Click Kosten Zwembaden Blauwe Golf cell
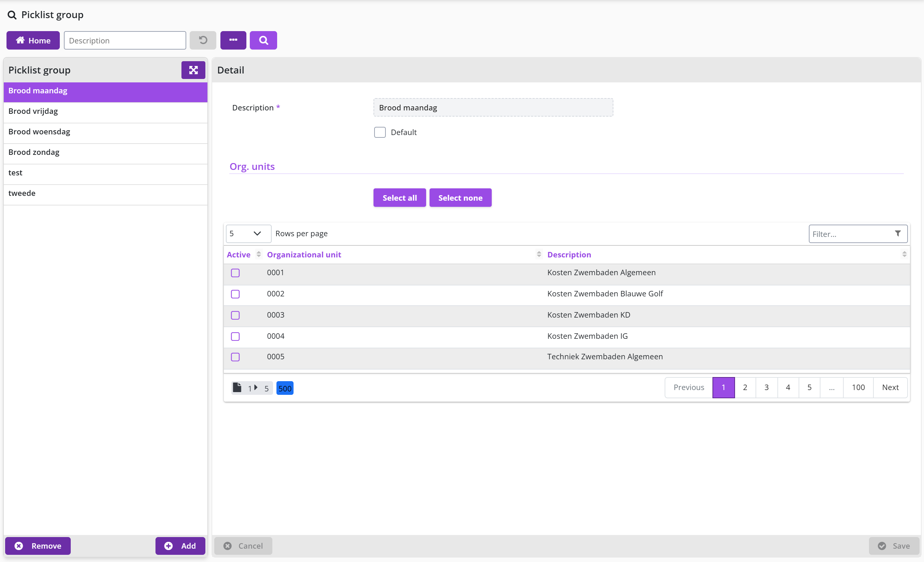The height and width of the screenshot is (562, 924). pyautogui.click(x=605, y=294)
